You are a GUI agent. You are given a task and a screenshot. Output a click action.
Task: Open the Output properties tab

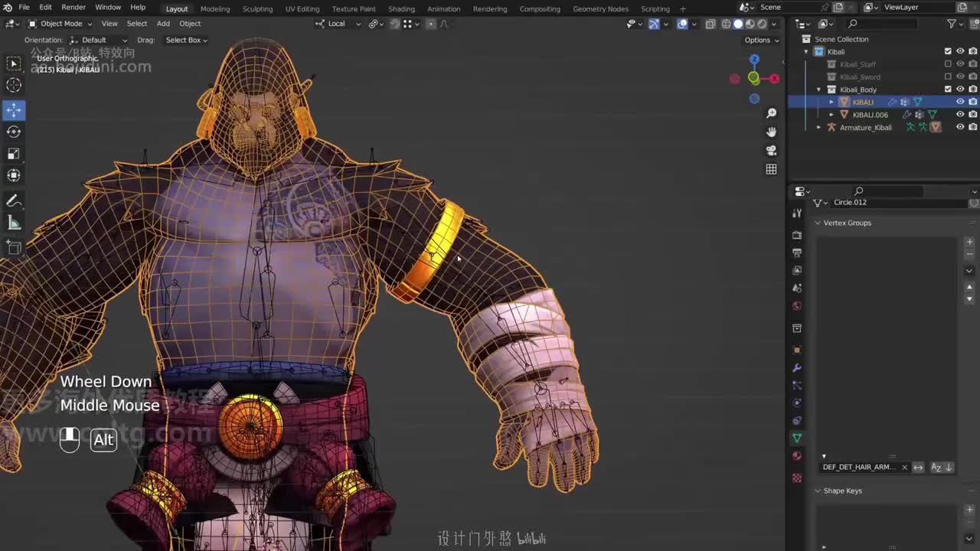coord(797,253)
